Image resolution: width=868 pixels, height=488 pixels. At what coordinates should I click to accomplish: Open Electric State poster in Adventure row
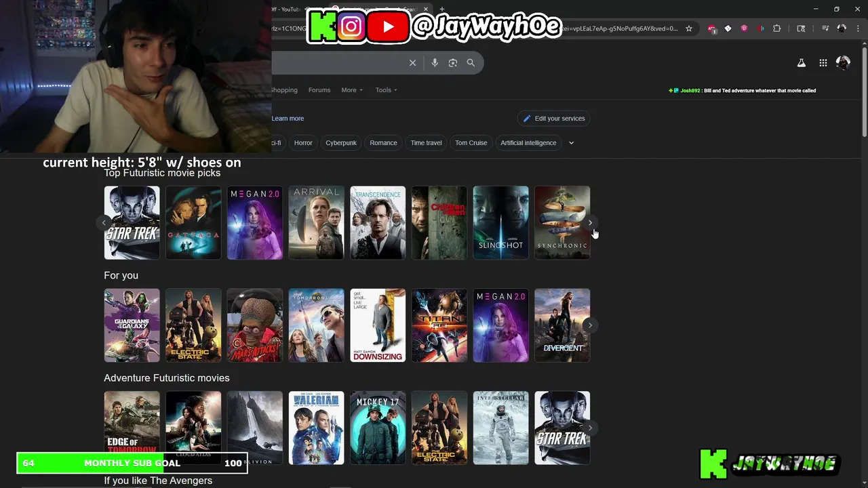pos(439,428)
